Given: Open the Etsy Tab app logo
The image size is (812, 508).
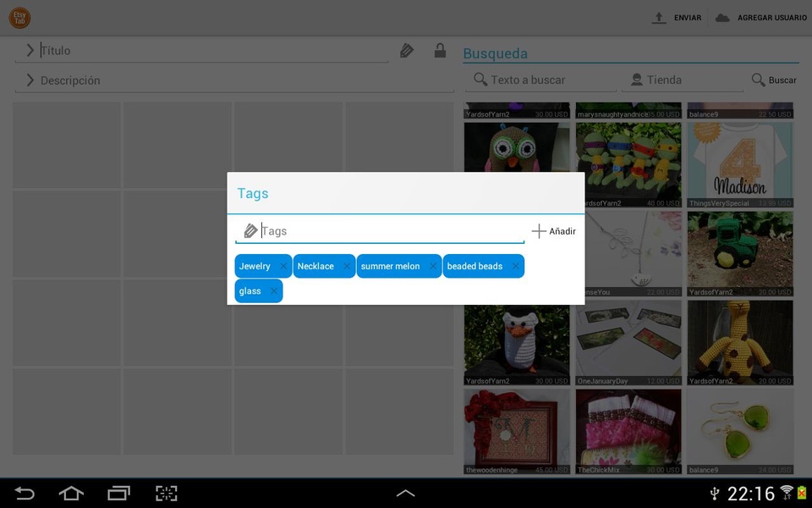Looking at the screenshot, I should click(x=19, y=18).
